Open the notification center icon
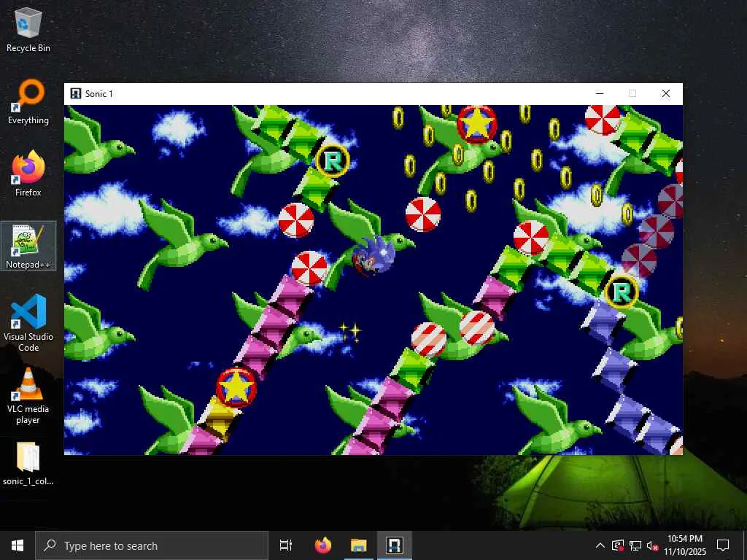747x560 pixels. point(723,545)
